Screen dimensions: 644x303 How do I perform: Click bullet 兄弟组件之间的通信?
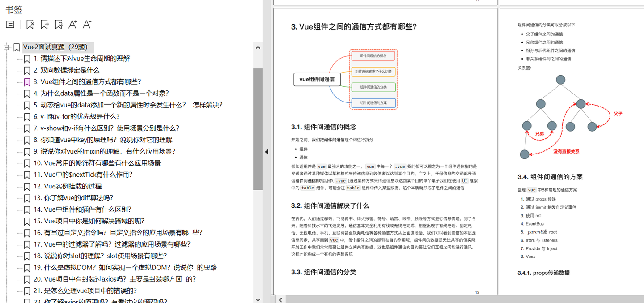[x=544, y=42]
